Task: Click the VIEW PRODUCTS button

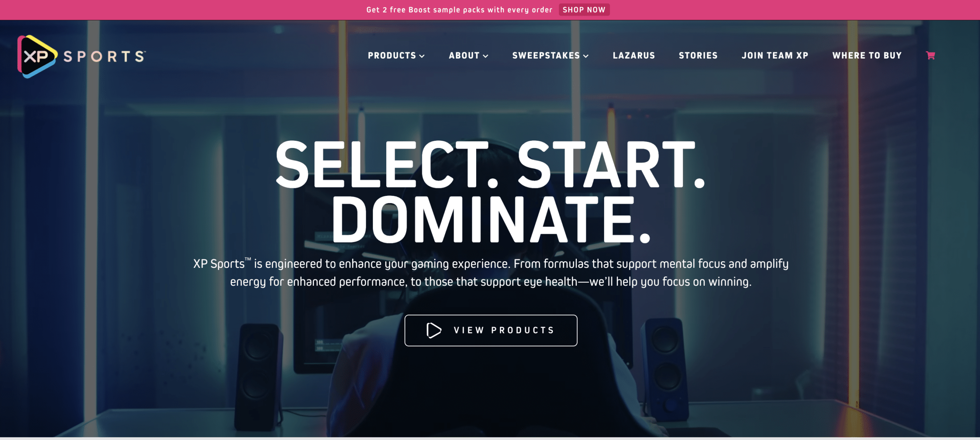Action: pyautogui.click(x=490, y=330)
